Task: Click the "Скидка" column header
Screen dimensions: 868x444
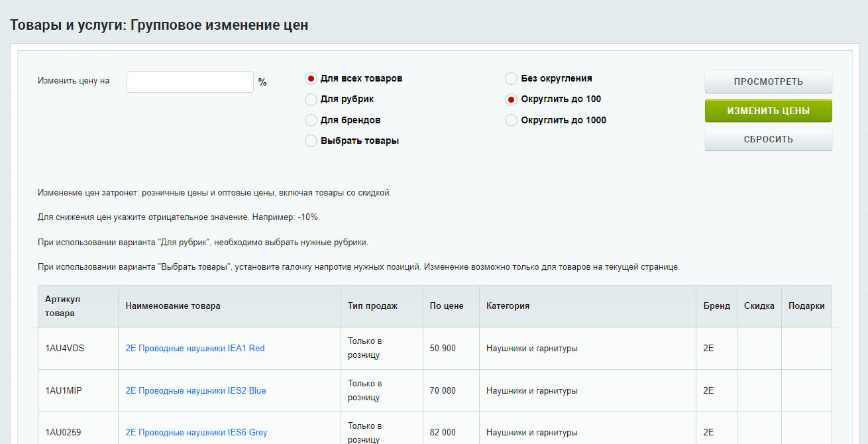Action: tap(759, 306)
